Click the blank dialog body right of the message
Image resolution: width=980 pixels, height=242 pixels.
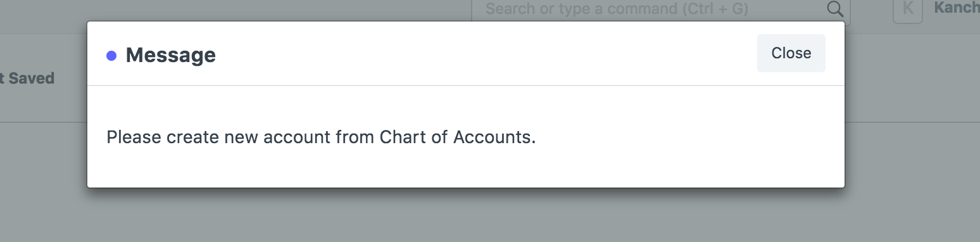pyautogui.click(x=690, y=137)
